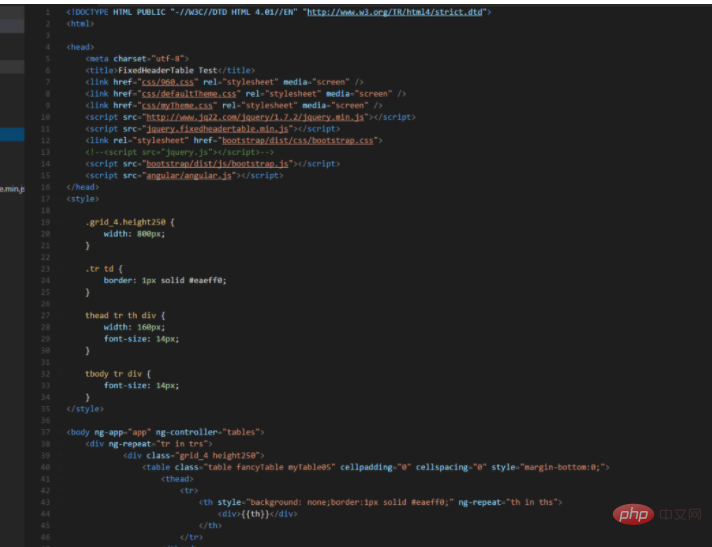Open the strict.dtd URL in the DOCTYPE line
The height and width of the screenshot is (547, 712).
[x=395, y=11]
